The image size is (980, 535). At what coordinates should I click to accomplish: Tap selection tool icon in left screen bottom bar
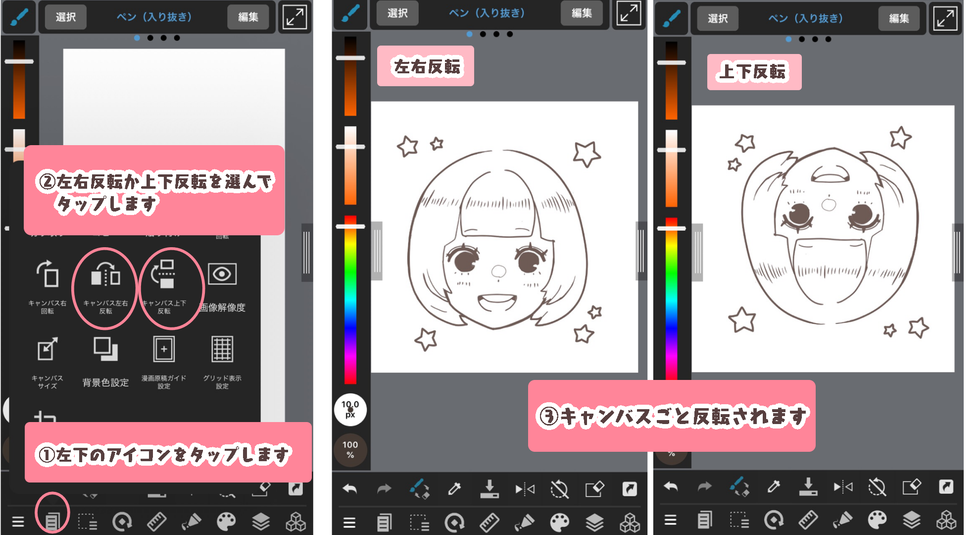click(x=87, y=521)
